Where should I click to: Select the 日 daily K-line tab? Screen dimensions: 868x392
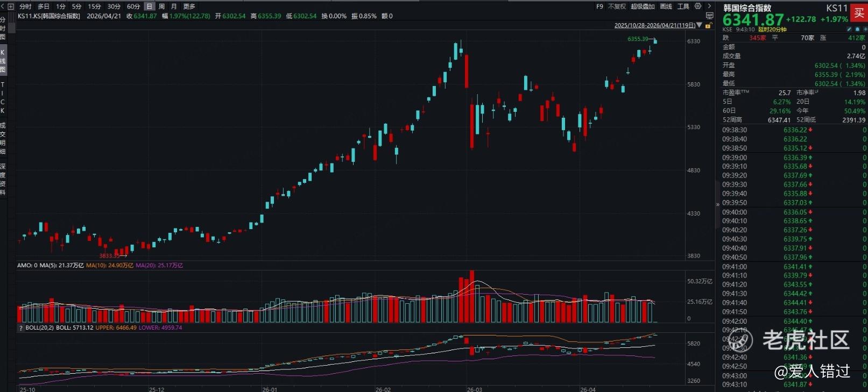click(150, 6)
